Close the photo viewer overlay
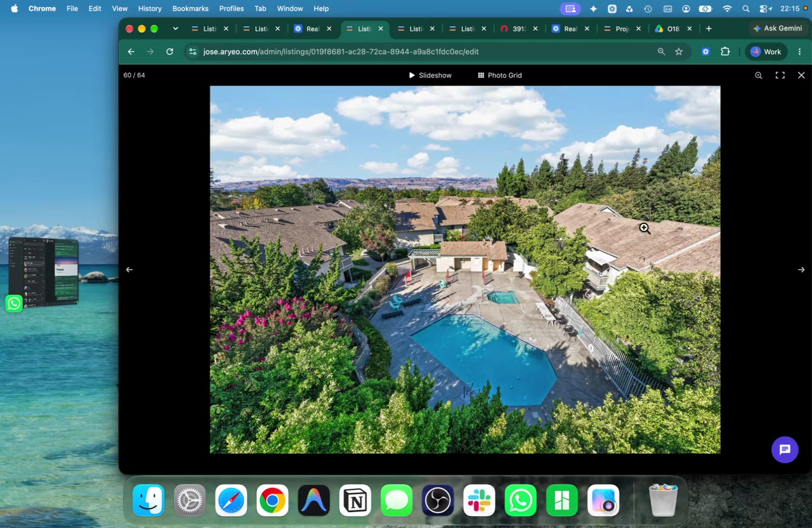 pyautogui.click(x=801, y=75)
